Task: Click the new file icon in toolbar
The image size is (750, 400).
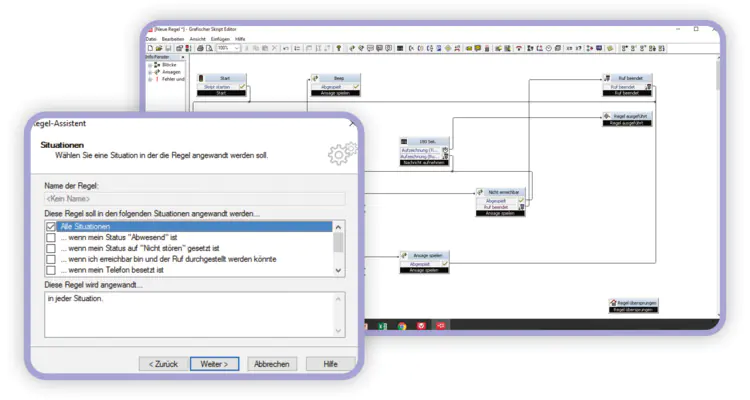Action: click(150, 47)
